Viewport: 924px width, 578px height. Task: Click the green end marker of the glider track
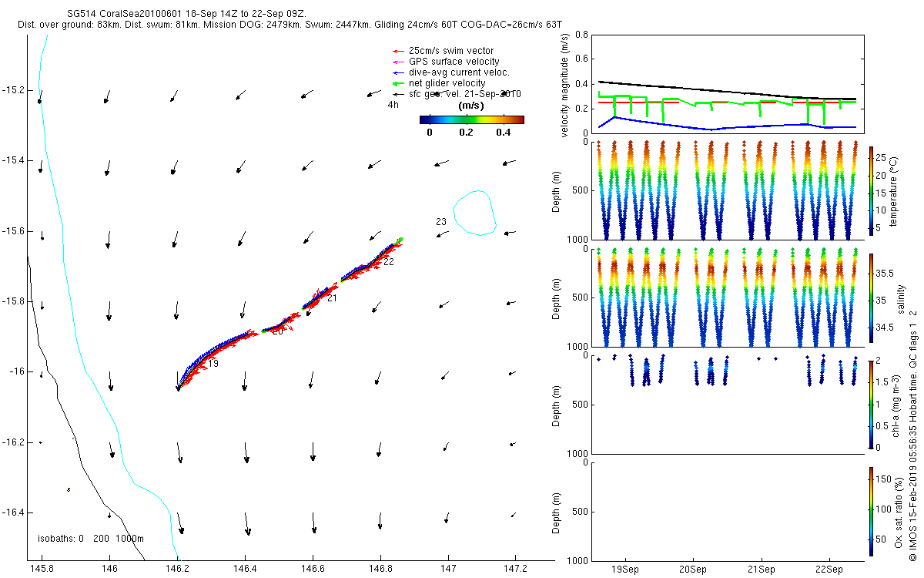point(400,240)
